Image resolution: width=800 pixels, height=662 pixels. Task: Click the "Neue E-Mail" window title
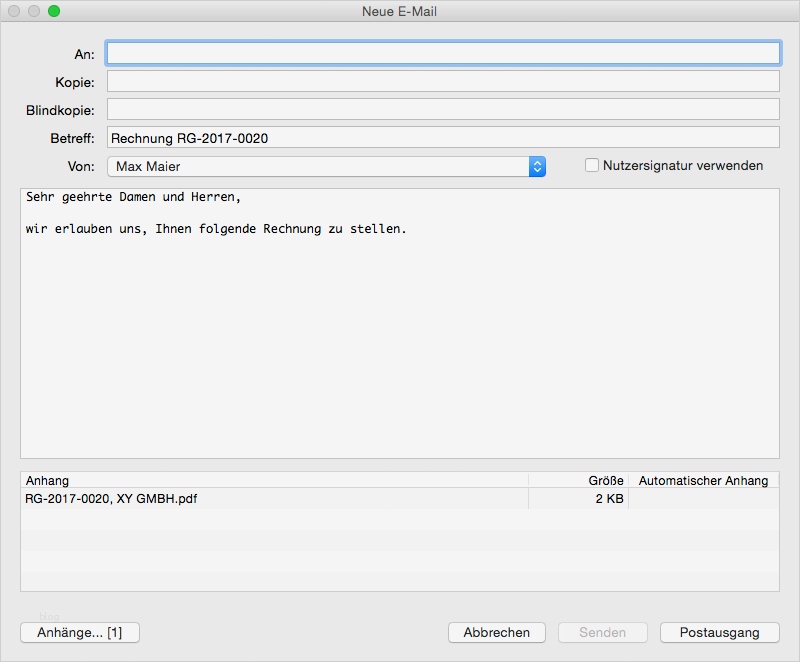tap(399, 12)
